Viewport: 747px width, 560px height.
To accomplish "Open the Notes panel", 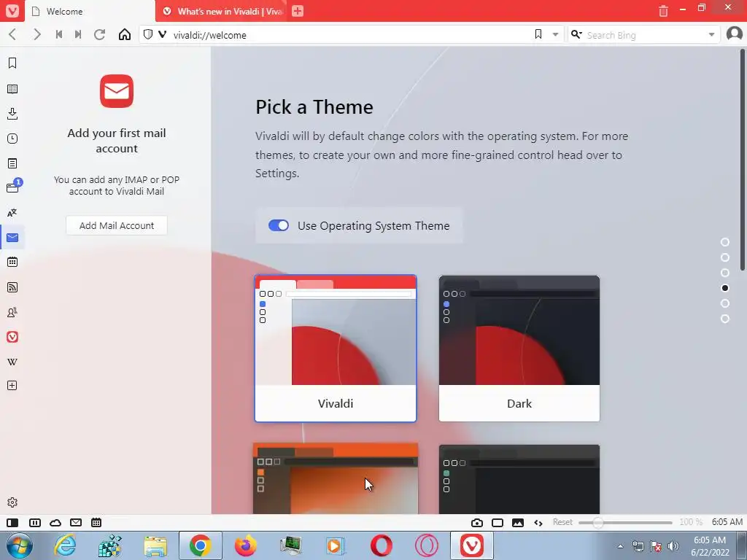I will pos(12,163).
